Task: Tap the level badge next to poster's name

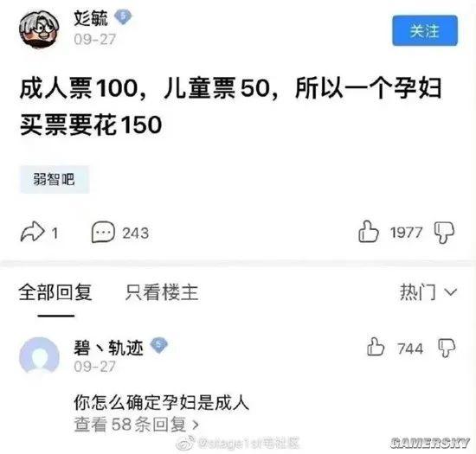Action: [x=123, y=17]
